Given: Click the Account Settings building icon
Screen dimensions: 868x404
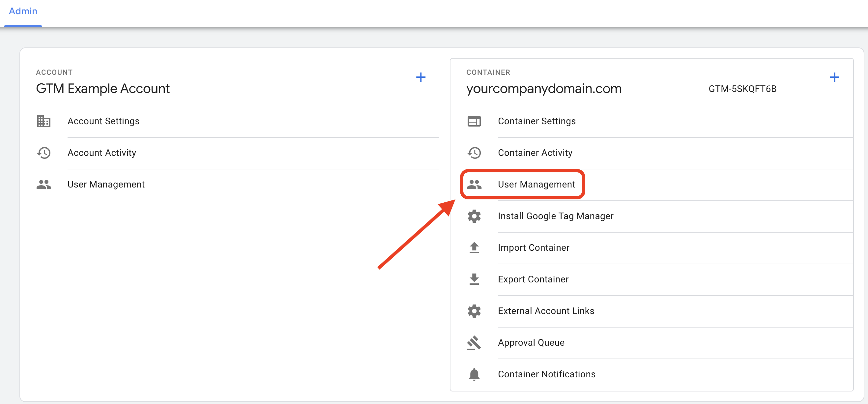Looking at the screenshot, I should tap(43, 121).
